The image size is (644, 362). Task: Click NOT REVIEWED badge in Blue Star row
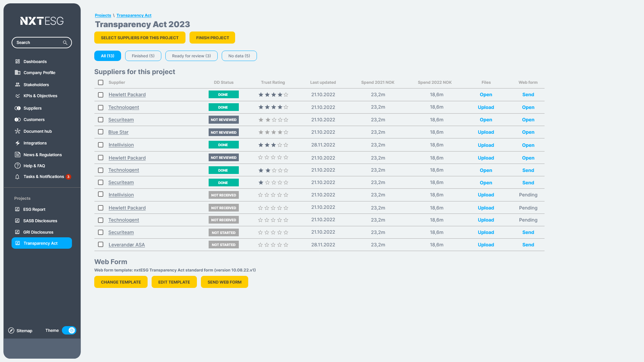pyautogui.click(x=223, y=132)
